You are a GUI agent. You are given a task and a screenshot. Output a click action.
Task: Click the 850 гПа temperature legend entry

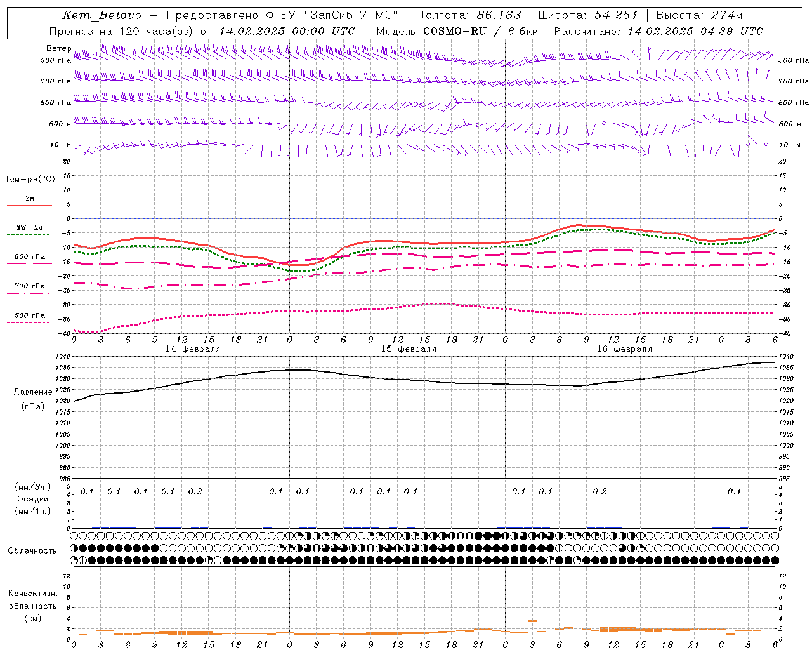[29, 257]
